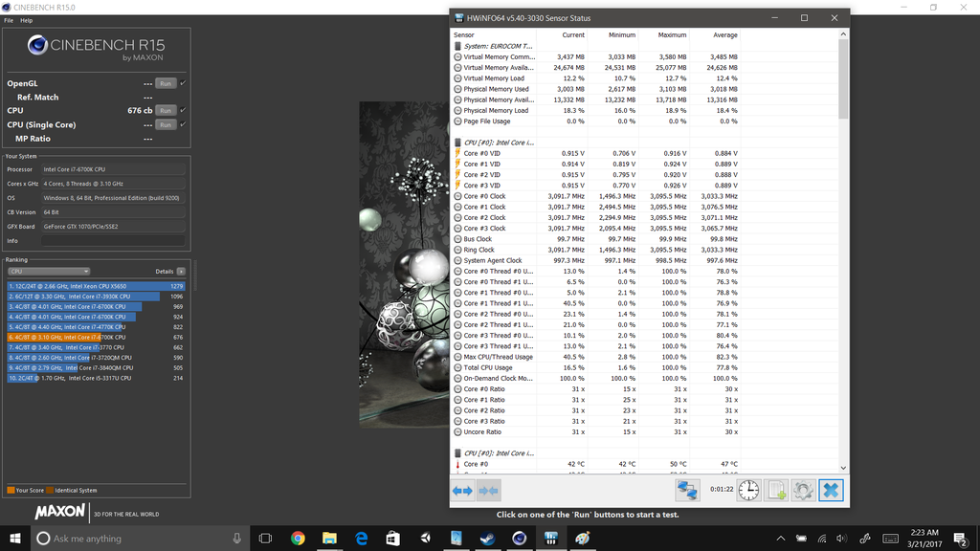
Task: Open HWiNFO remote network monitoring icon
Action: tap(687, 491)
